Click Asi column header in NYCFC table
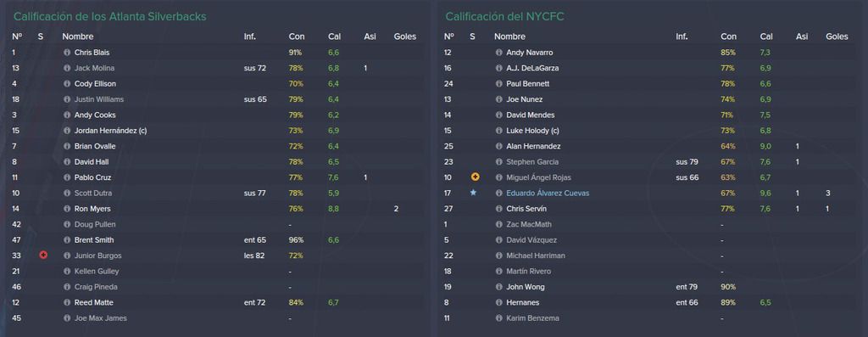The height and width of the screenshot is (337, 868). (802, 37)
